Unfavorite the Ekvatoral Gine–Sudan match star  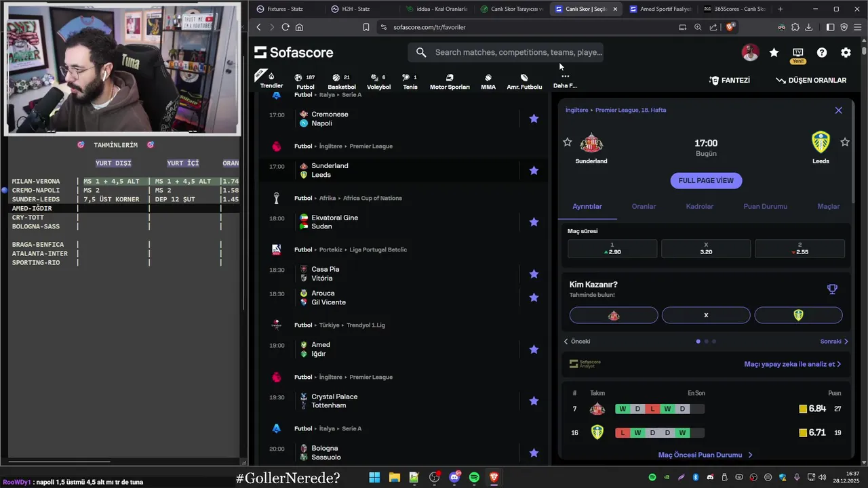(x=534, y=222)
